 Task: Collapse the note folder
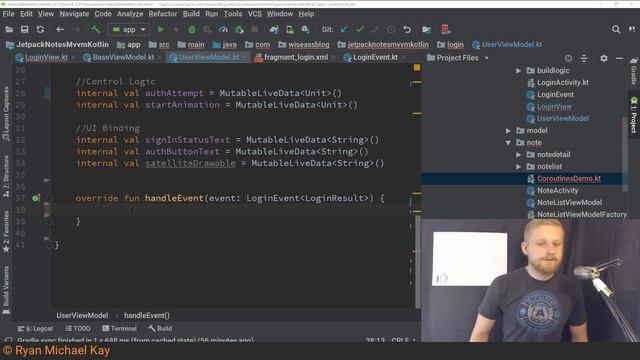[x=508, y=143]
